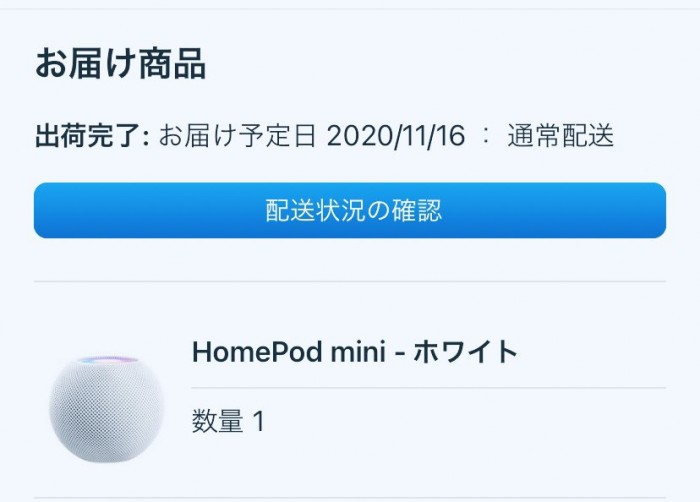Viewport: 700px width, 502px height.
Task: Click the ホワイト color name in title
Action: point(470,353)
